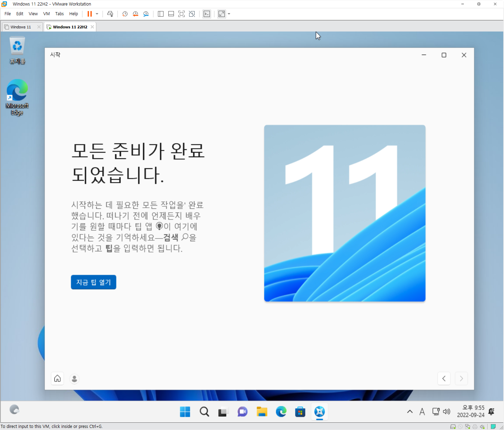Open the Edit menu
This screenshot has height=430, width=504.
[20, 14]
